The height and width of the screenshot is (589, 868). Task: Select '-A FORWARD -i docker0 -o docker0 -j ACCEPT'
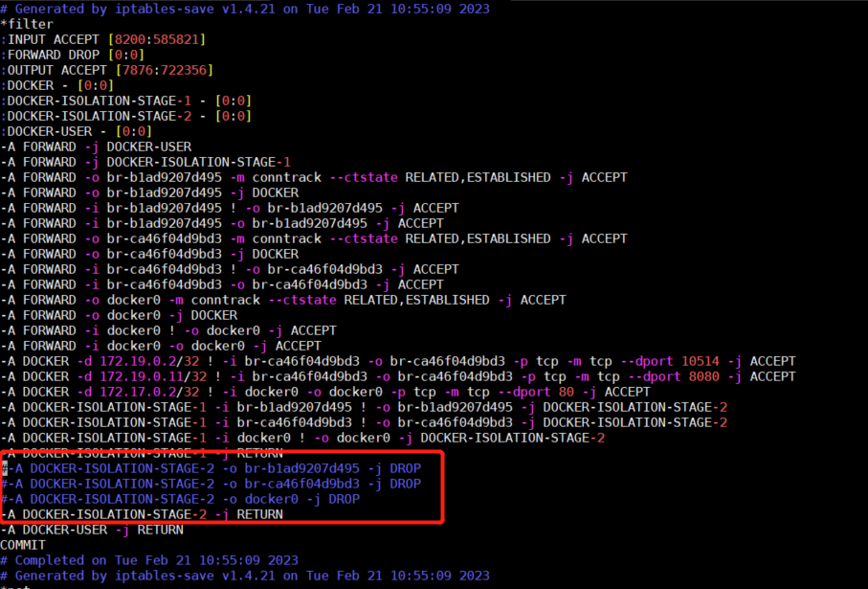161,347
